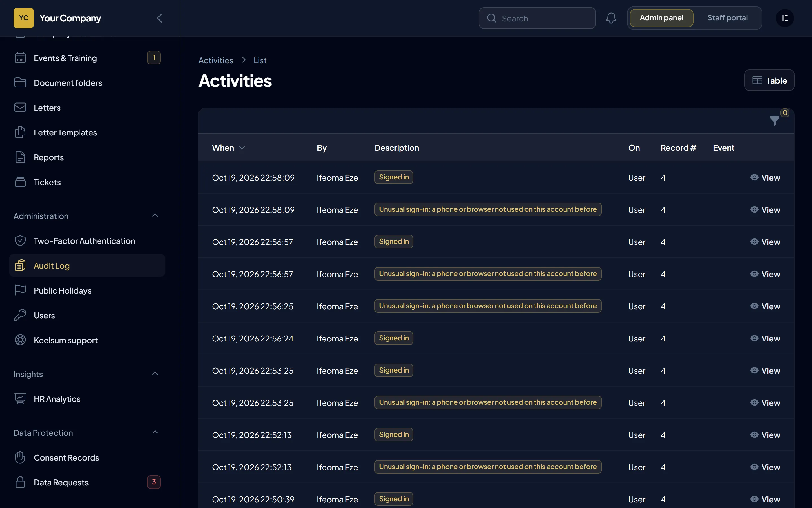Image resolution: width=812 pixels, height=508 pixels.
Task: Open notifications bell
Action: [611, 18]
